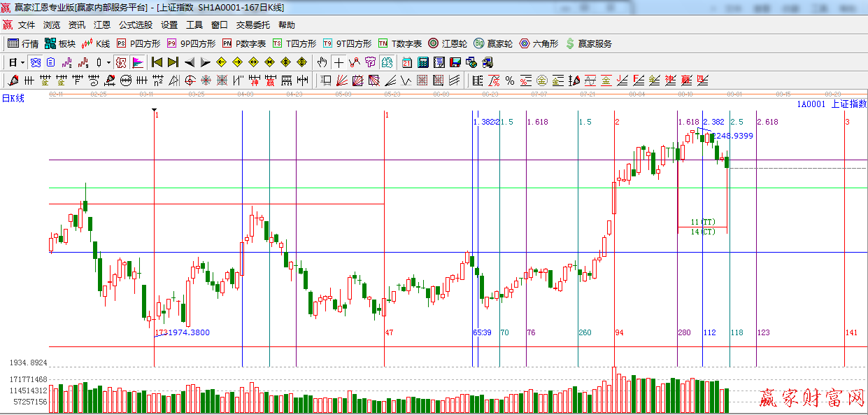The height and width of the screenshot is (415, 868).
Task: Open the 江恩轮 (Gann wheel) tool
Action: [x=442, y=43]
